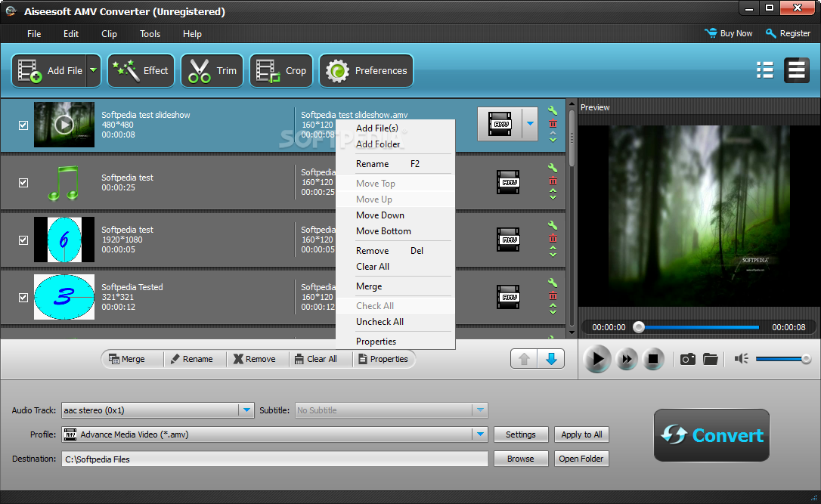Open the Crop tool

pos(281,71)
